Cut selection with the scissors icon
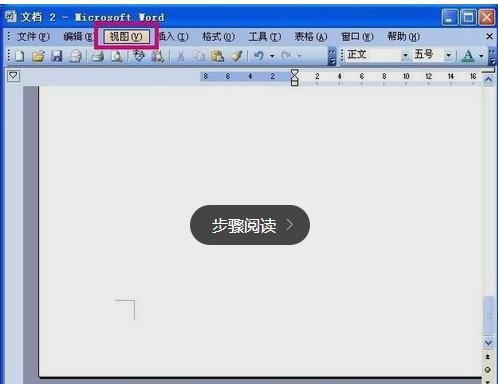 (x=180, y=56)
